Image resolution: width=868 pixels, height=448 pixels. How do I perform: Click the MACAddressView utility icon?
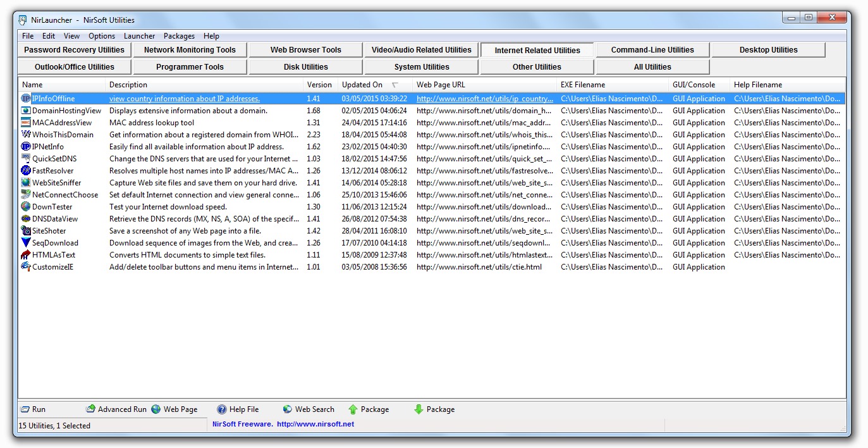coord(26,123)
